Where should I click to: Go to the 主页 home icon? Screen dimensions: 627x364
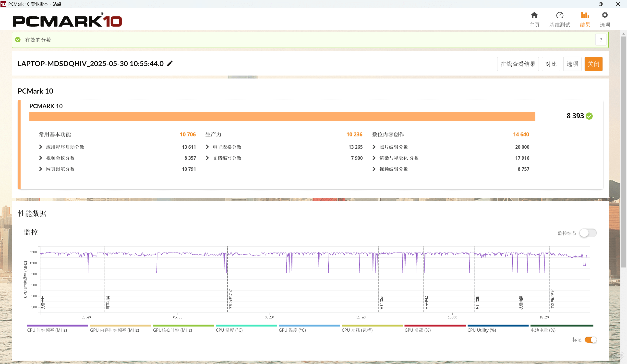coord(534,15)
